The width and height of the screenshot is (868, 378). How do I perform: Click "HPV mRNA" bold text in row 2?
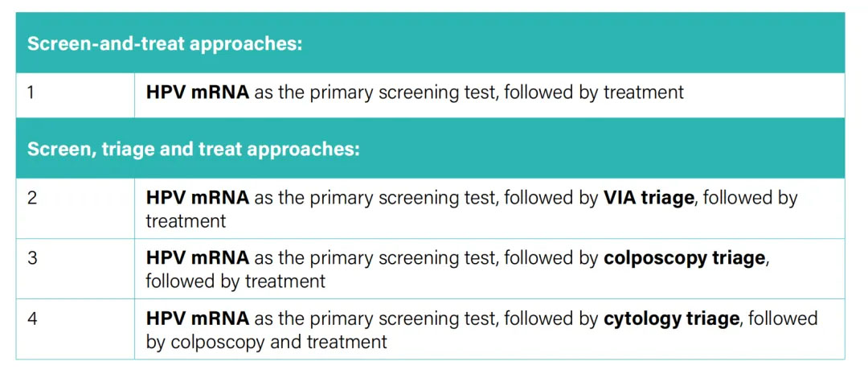198,198
